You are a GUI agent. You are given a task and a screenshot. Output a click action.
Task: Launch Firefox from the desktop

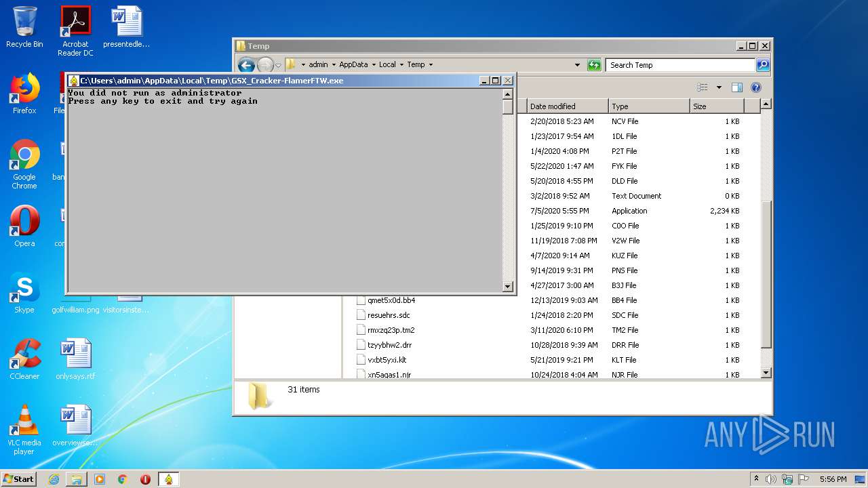pyautogui.click(x=24, y=94)
